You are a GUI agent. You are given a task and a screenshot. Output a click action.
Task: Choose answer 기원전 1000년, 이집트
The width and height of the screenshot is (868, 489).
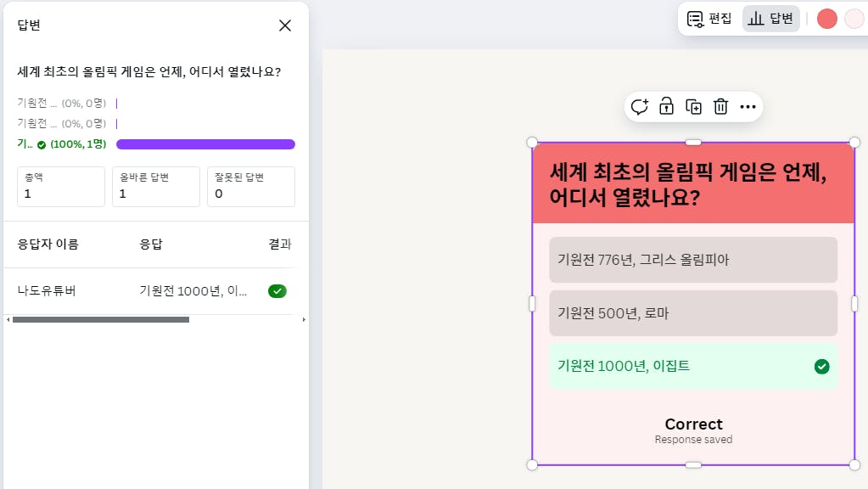pos(679,367)
